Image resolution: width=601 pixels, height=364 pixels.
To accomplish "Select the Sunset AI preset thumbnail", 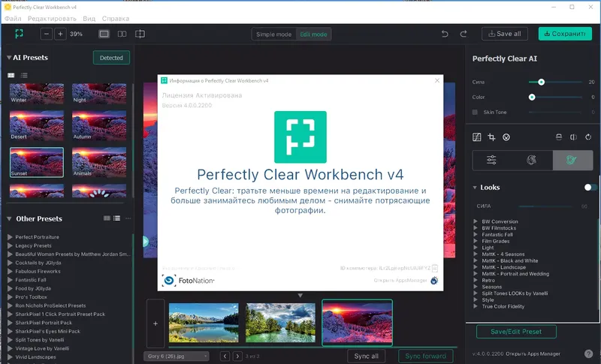I will 37,162.
